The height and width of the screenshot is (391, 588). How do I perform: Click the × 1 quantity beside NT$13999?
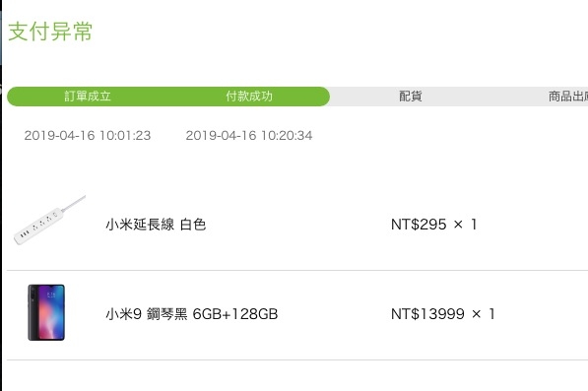pyautogui.click(x=483, y=314)
